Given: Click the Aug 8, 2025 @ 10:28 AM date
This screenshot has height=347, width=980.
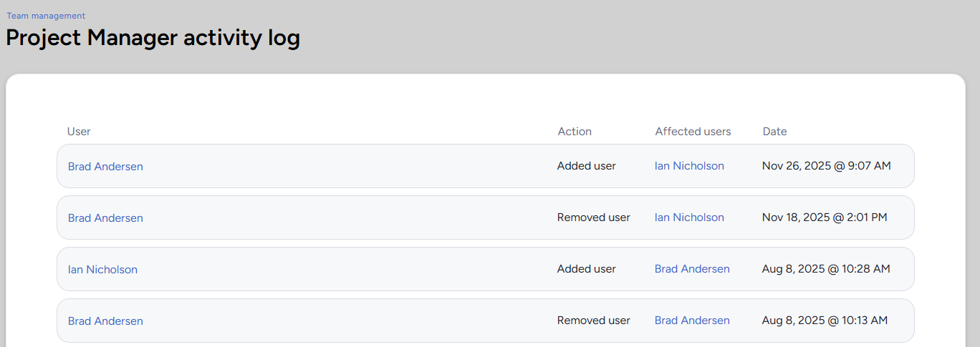Looking at the screenshot, I should (826, 269).
